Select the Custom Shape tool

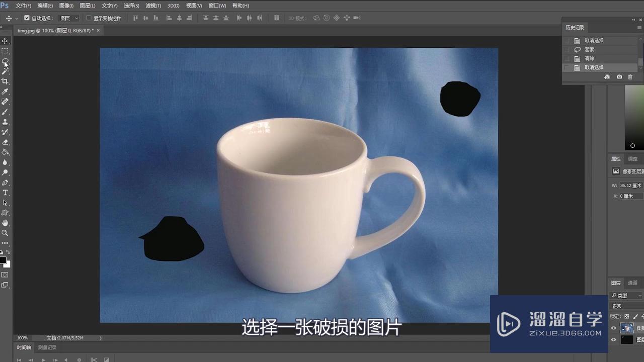pyautogui.click(x=5, y=213)
